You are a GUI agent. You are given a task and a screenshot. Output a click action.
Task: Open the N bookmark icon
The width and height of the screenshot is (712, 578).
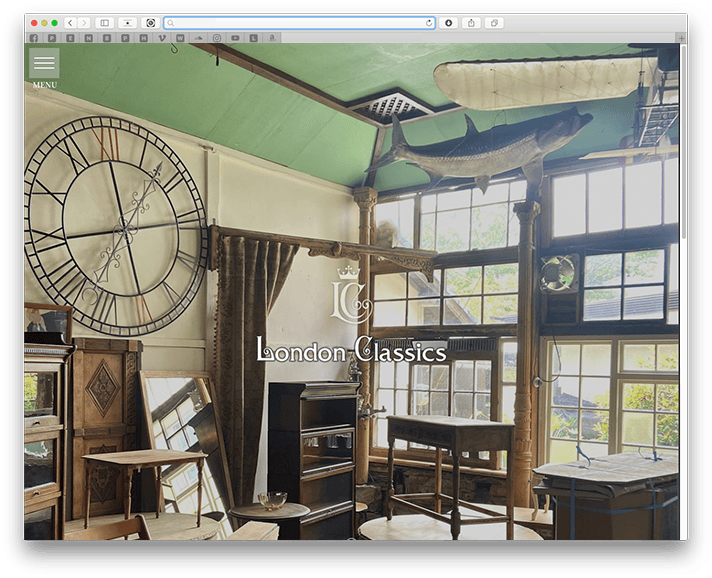pyautogui.click(x=89, y=38)
